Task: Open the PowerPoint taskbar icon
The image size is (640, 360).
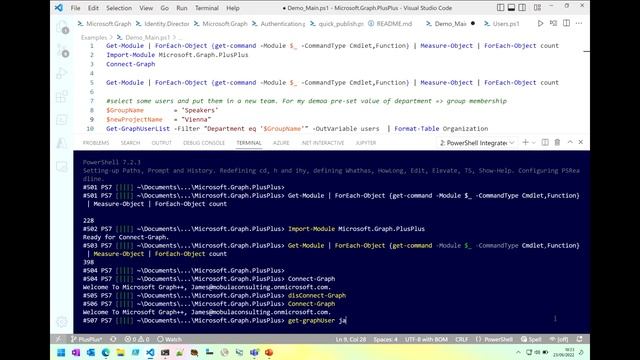Action: [269, 352]
